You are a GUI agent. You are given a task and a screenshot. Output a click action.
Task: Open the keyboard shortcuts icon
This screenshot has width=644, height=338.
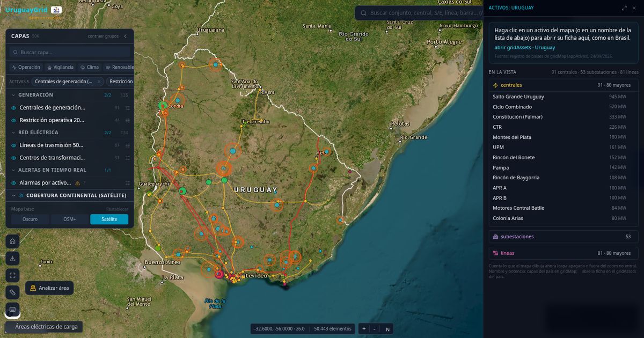[x=12, y=310]
